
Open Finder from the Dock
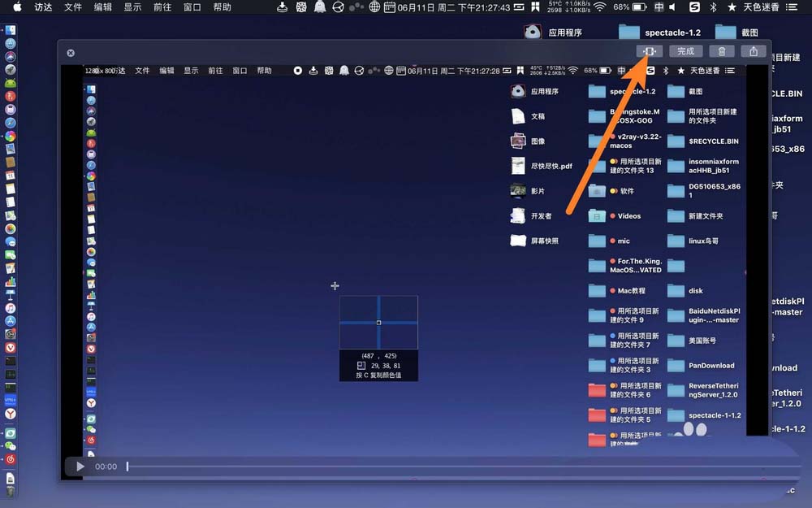point(11,30)
